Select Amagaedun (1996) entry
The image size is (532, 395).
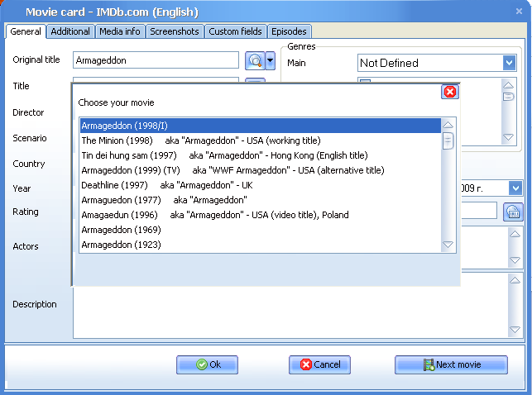[261, 215]
